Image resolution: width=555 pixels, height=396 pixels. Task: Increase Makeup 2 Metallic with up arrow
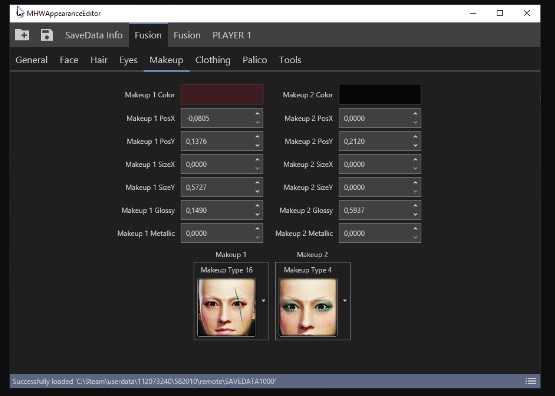[x=415, y=229]
